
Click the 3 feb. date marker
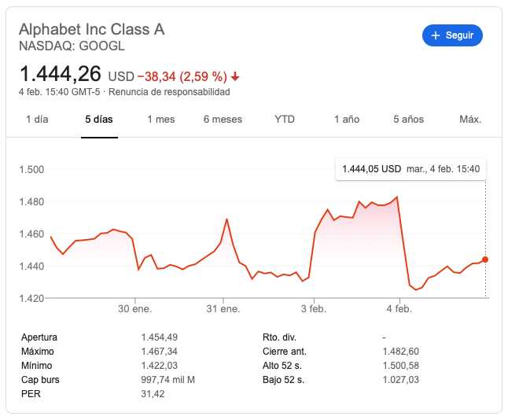314,308
